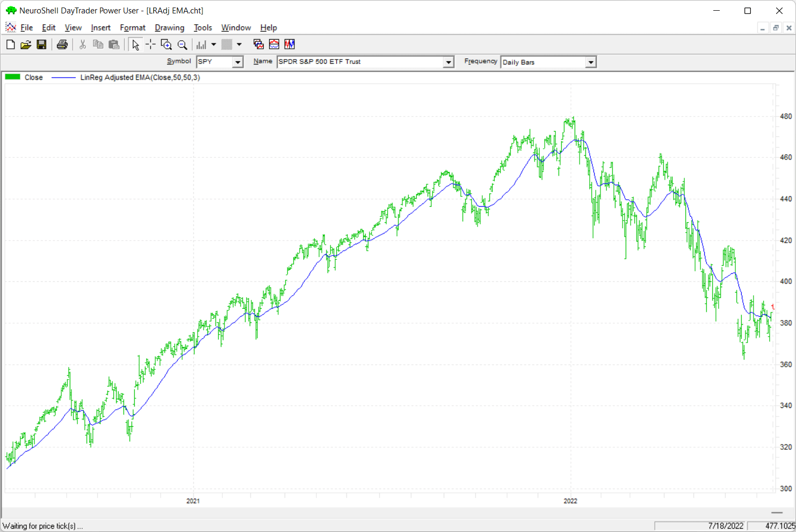
Task: Maximize the NeuroShell DayTrader main window
Action: (x=748, y=10)
